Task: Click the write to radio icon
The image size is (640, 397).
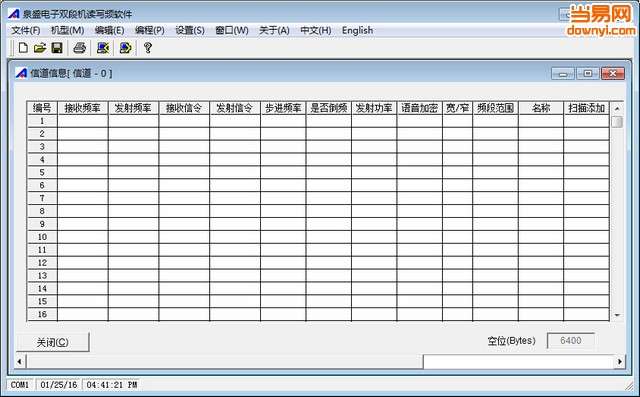Action: coord(125,48)
